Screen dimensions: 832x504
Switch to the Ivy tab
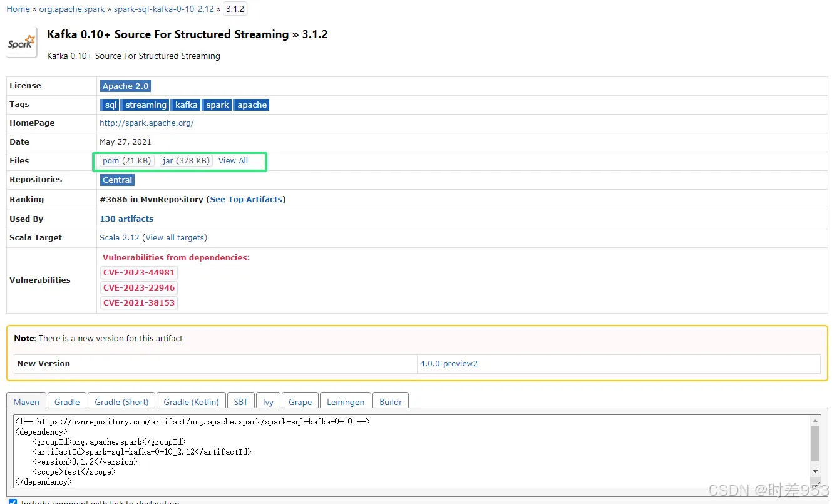click(x=268, y=401)
